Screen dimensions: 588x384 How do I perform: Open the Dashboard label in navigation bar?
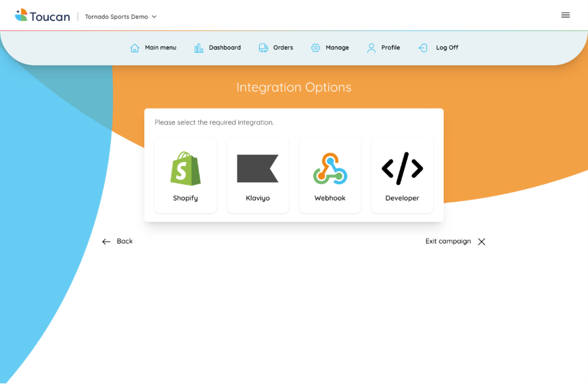tap(224, 48)
